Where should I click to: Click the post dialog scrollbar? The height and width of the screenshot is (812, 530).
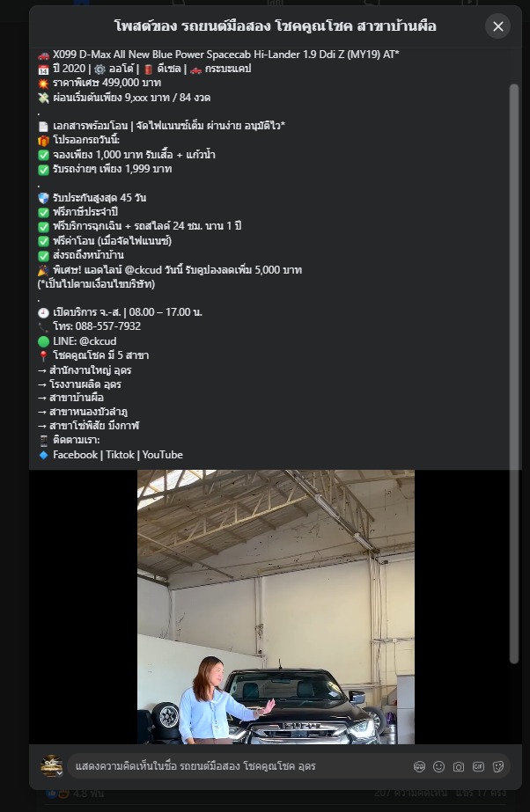[513, 373]
